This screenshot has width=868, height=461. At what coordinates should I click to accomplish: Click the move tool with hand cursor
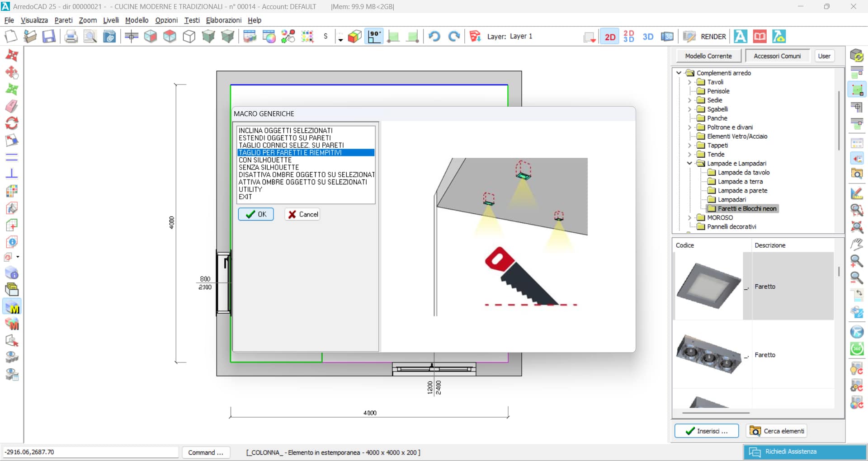tap(12, 72)
